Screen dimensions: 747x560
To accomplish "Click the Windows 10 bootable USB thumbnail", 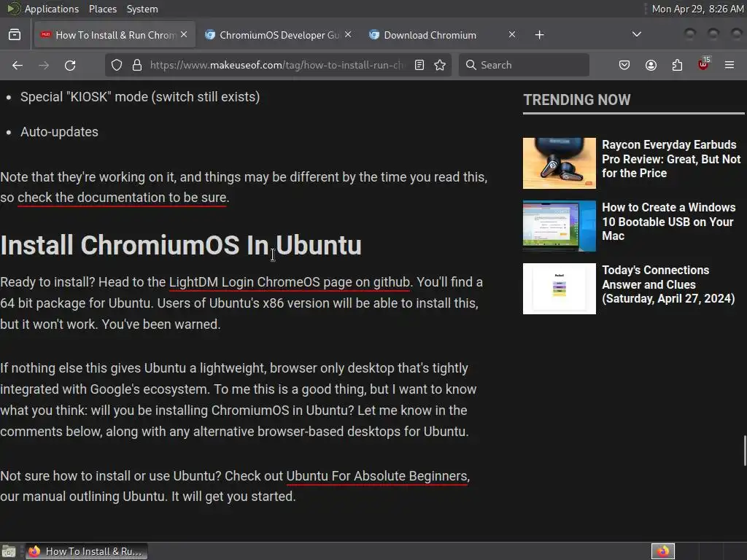I will click(x=560, y=226).
